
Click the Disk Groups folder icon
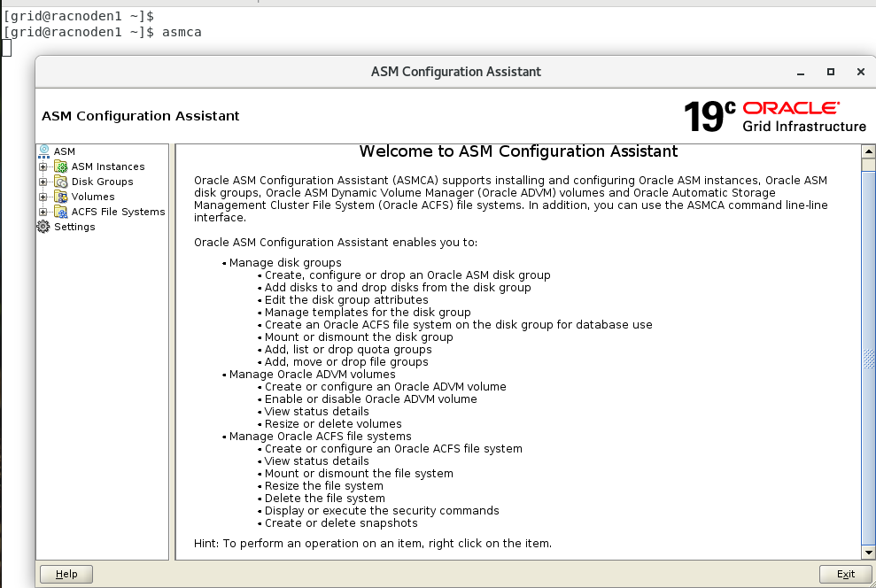[x=61, y=182]
